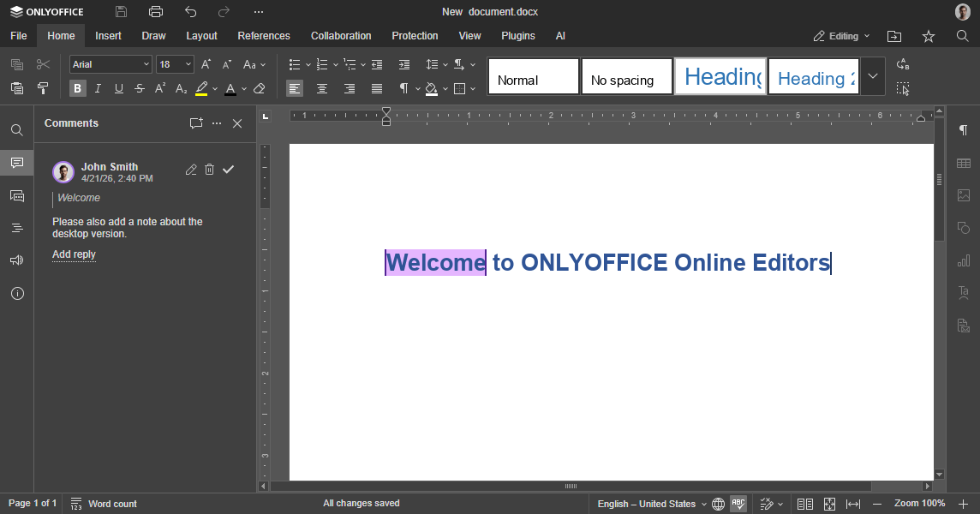
Task: Open the Feedback & Support megaphone icon
Action: [x=17, y=260]
